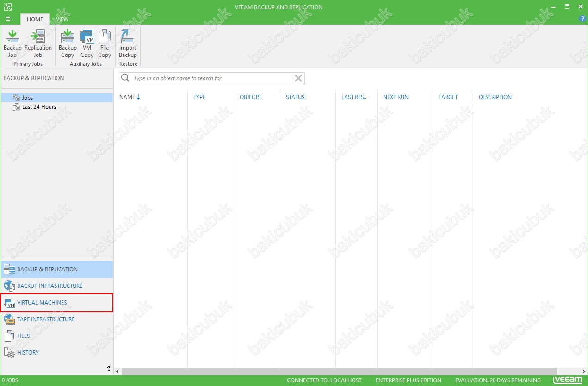Open BACKUP & REPLICATION view

point(56,269)
